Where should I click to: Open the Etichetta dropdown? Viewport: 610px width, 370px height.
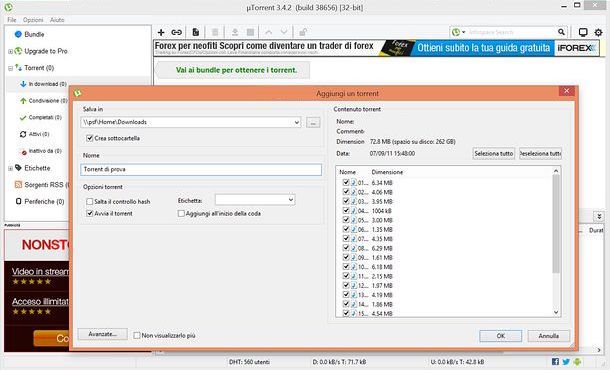pos(290,200)
